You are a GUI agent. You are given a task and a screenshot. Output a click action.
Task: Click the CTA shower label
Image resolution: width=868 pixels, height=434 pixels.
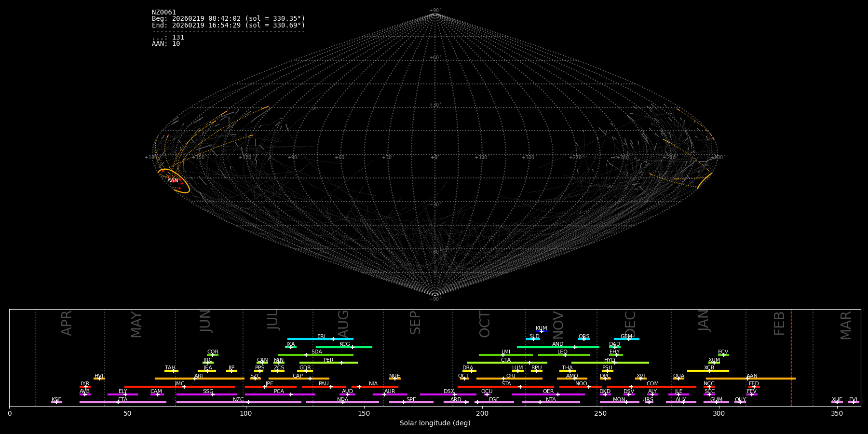click(x=506, y=360)
